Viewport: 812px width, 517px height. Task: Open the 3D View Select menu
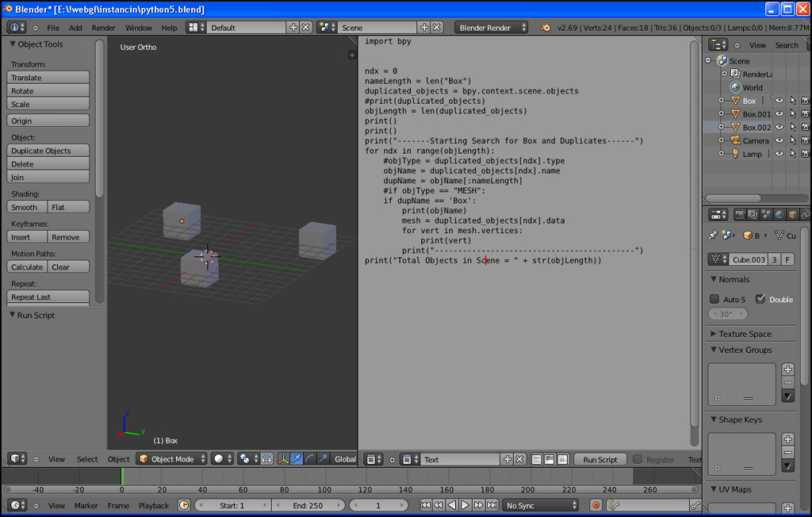point(87,459)
